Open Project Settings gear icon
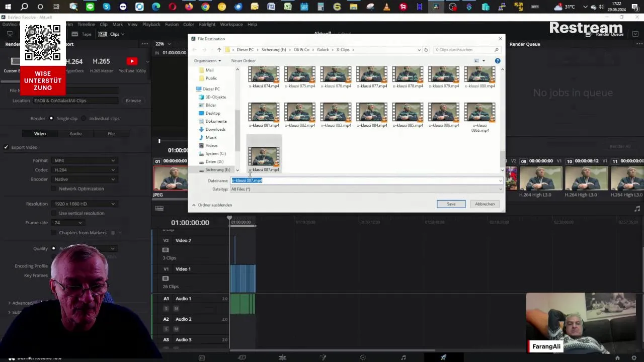Screen dimensions: 644x362 pos(634,358)
